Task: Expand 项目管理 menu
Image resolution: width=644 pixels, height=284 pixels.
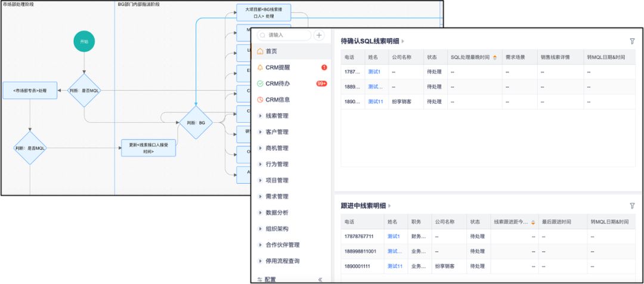Action: [x=259, y=180]
